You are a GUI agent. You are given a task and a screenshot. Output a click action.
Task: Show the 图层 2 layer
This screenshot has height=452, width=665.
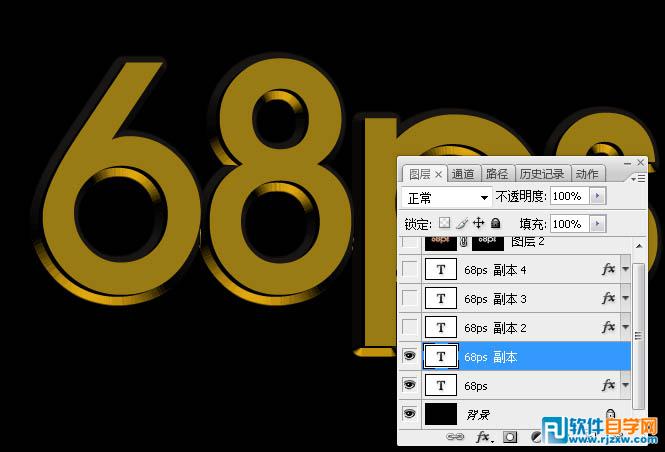pyautogui.click(x=409, y=243)
